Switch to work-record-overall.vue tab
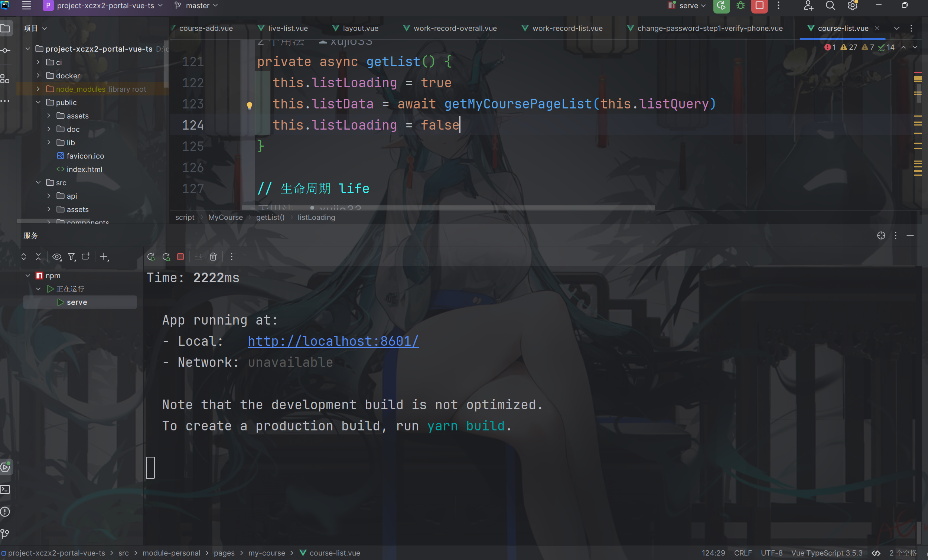Screen dimensions: 928x560 coord(450,29)
